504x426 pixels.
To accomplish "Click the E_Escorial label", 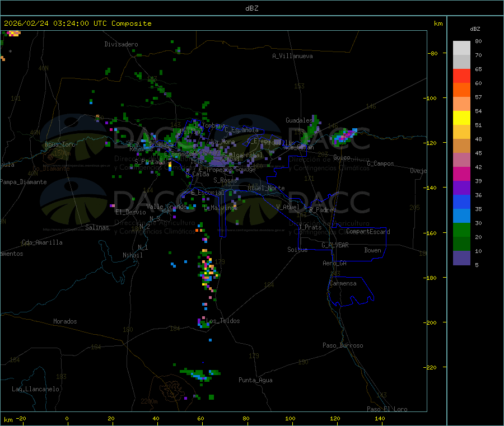I will tap(208, 193).
